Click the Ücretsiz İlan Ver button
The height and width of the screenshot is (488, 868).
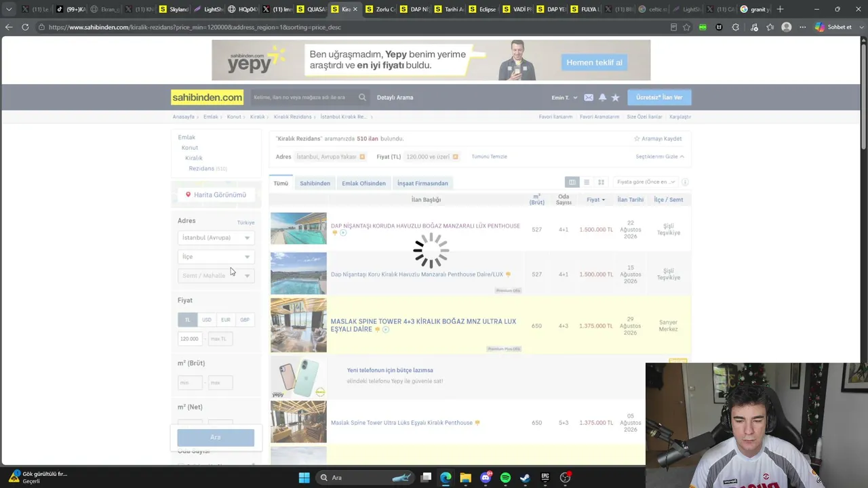[x=659, y=98]
